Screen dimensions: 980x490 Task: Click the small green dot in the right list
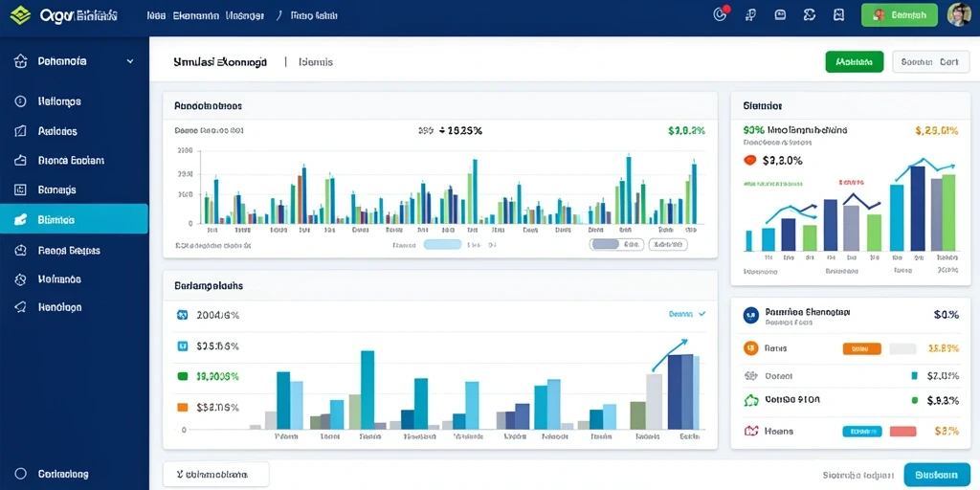coord(914,400)
